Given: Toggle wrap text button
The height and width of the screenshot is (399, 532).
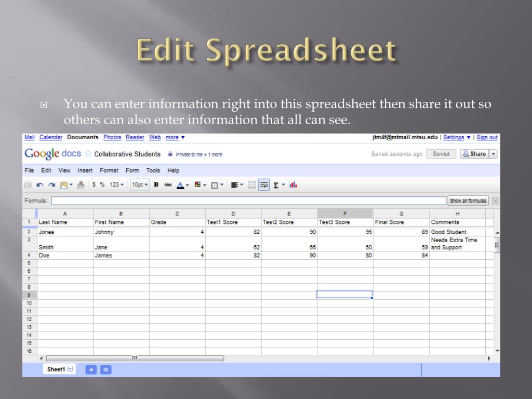Looking at the screenshot, I should [x=263, y=185].
